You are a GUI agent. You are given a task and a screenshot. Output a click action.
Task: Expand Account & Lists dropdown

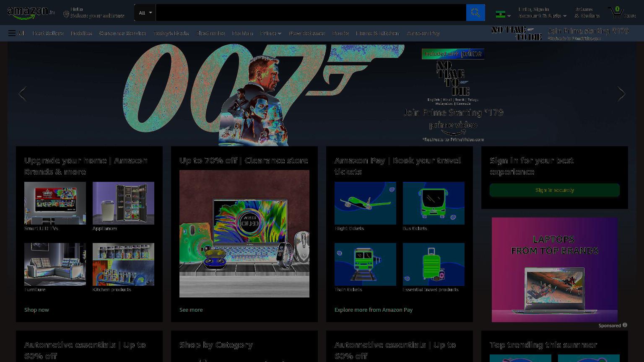(x=543, y=13)
